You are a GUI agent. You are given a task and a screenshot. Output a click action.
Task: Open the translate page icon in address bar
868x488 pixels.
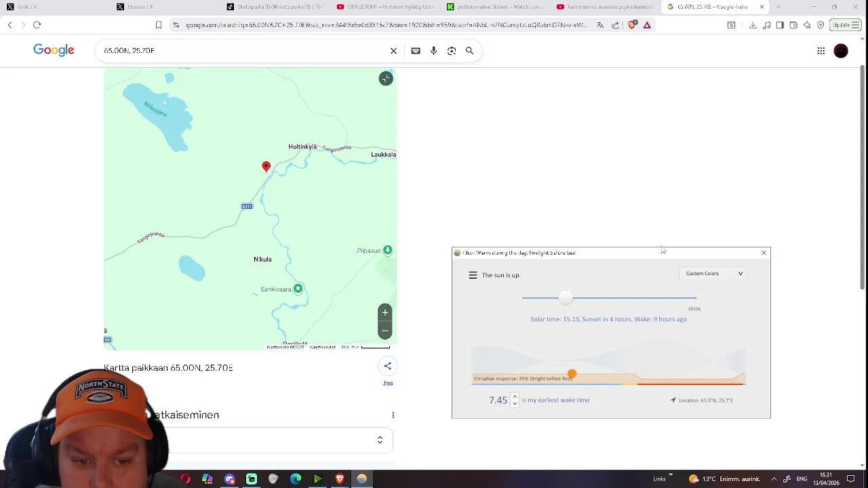click(600, 25)
